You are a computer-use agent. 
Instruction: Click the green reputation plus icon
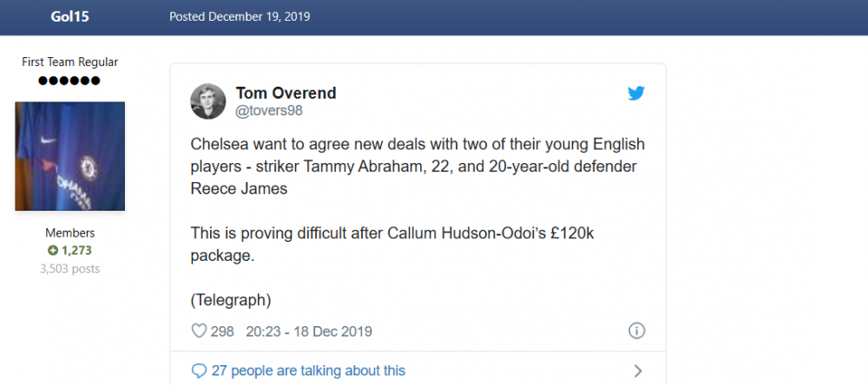coord(53,251)
